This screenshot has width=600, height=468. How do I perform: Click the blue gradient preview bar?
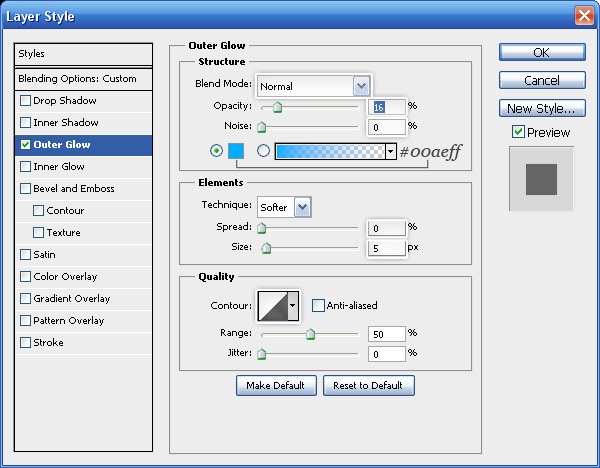point(330,152)
